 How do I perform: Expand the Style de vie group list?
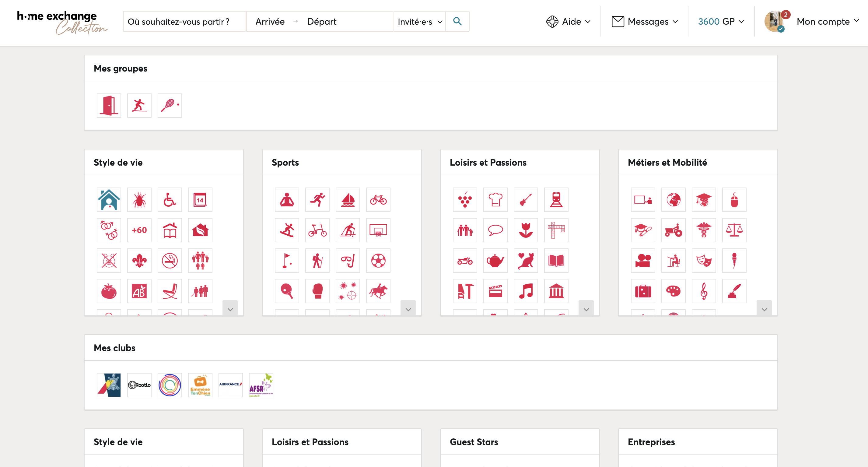click(x=230, y=309)
